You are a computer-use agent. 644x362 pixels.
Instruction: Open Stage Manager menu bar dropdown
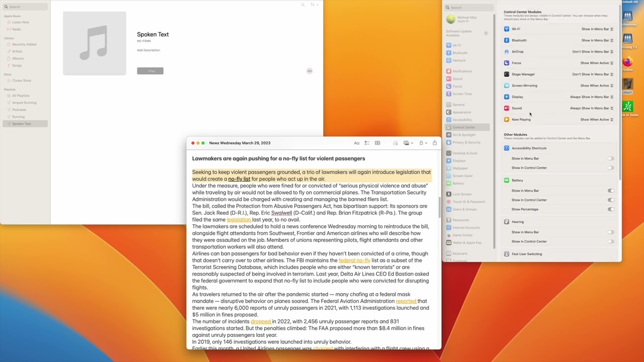[x=593, y=74]
